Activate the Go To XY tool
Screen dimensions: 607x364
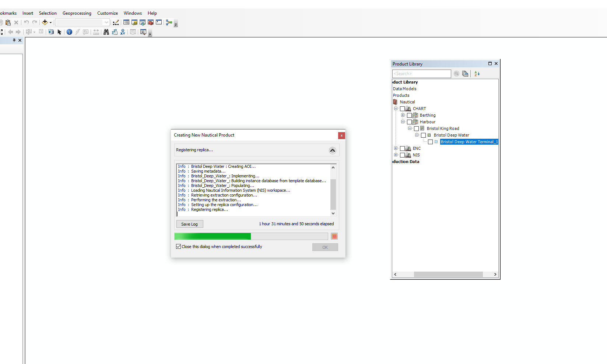123,32
